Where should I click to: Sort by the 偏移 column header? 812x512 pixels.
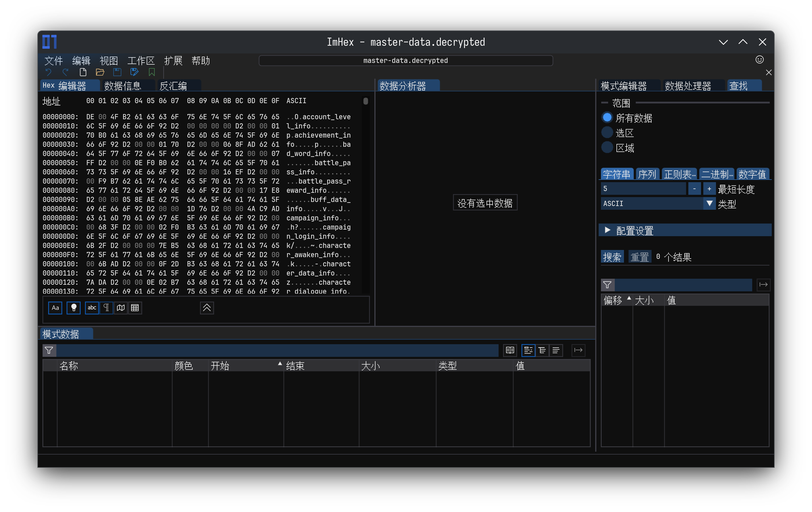617,300
